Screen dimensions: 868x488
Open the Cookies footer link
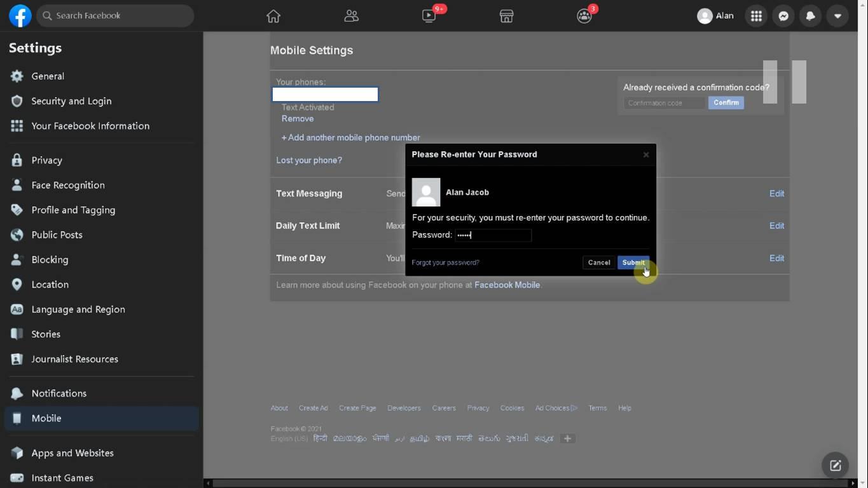click(512, 408)
